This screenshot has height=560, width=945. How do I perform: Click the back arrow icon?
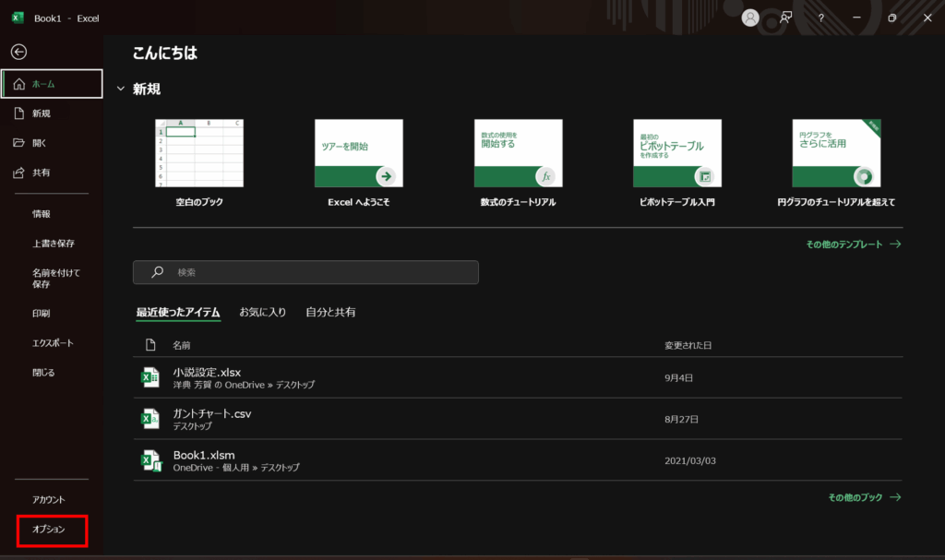18,53
